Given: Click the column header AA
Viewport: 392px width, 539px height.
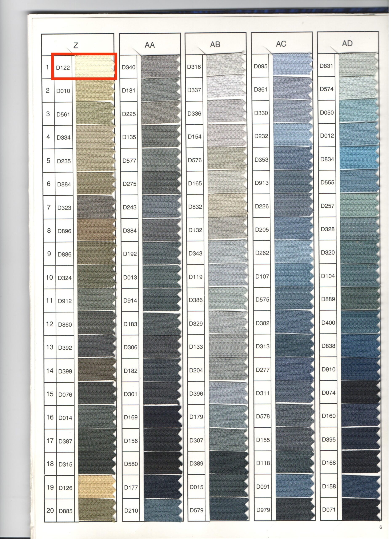Looking at the screenshot, I should click(150, 45).
